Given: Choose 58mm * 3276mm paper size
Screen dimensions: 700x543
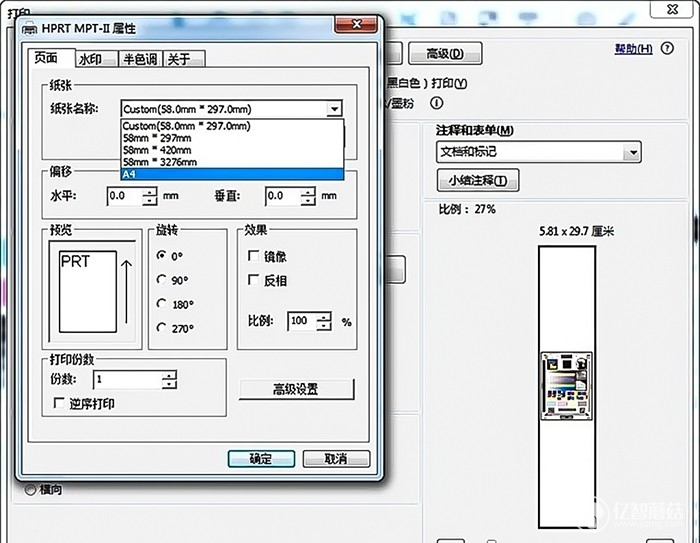Looking at the screenshot, I should 232,162.
